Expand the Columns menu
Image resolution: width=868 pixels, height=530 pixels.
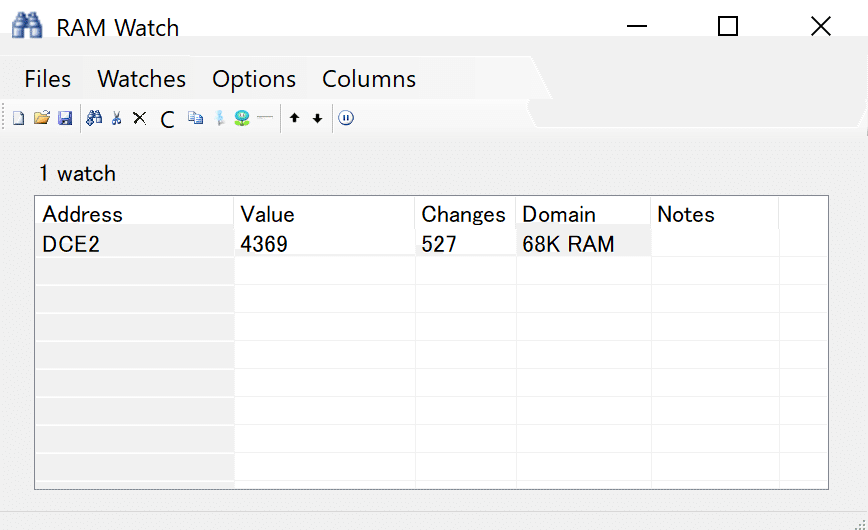[369, 79]
